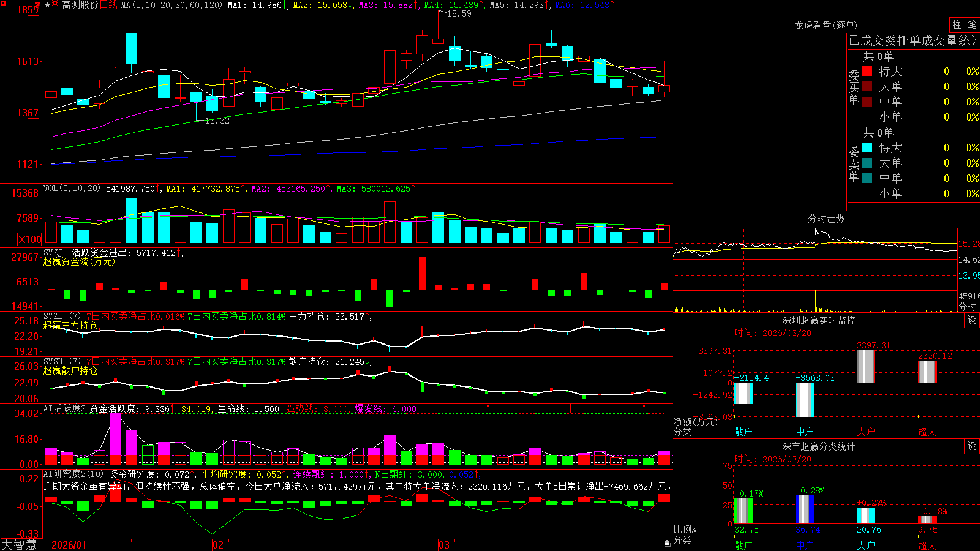Viewport: 980px width, 551px height.
Task: Click the 日线 period label
Action: [x=108, y=5]
